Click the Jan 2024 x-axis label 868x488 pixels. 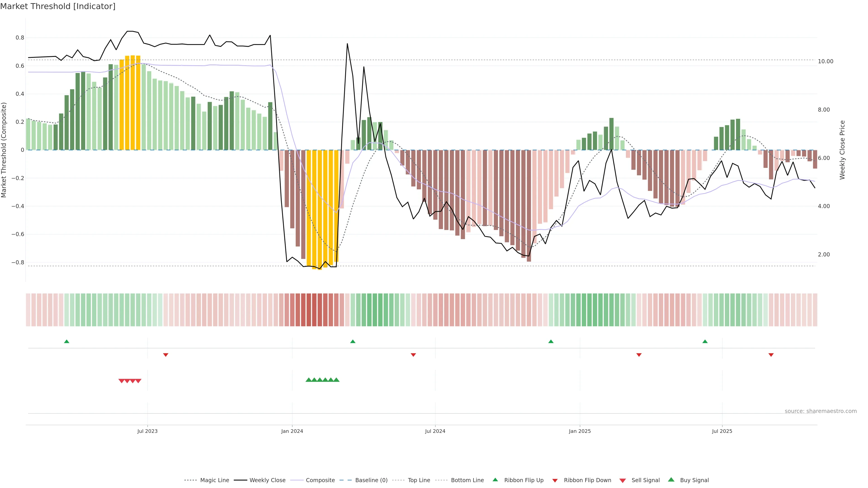(292, 431)
